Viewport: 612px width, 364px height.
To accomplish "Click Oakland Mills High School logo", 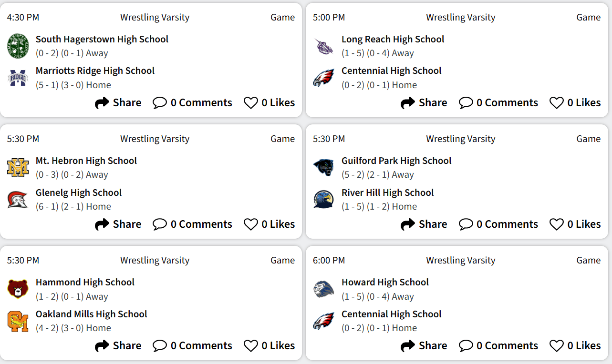I will pos(18,321).
